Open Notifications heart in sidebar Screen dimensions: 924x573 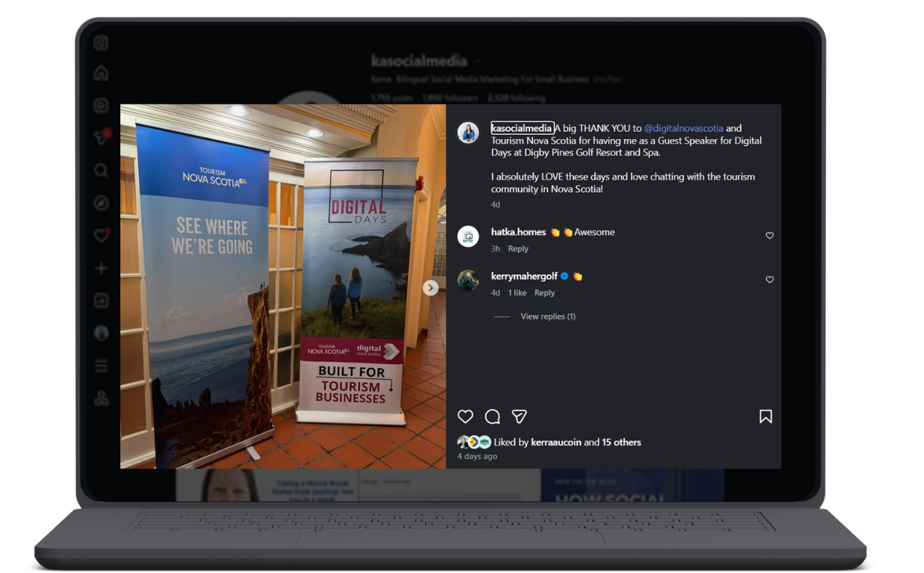pyautogui.click(x=101, y=236)
